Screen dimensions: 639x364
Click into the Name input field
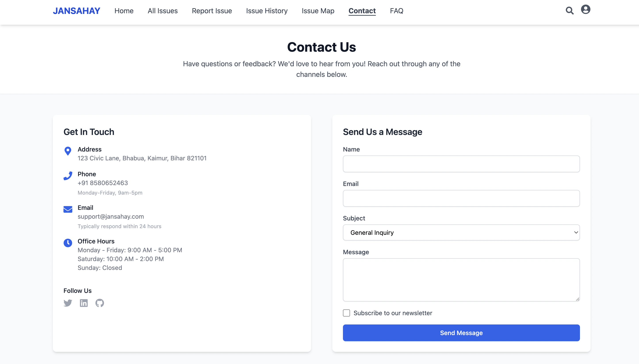click(x=461, y=164)
